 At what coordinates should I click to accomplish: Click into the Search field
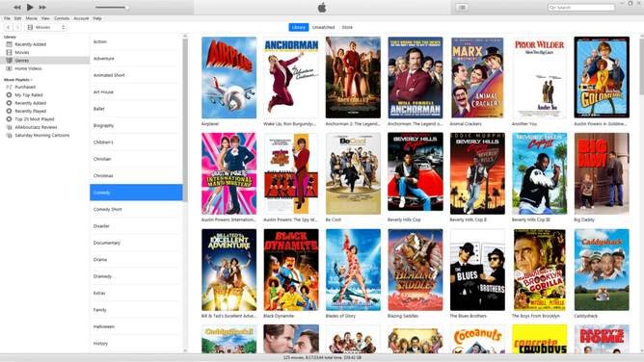[x=580, y=8]
